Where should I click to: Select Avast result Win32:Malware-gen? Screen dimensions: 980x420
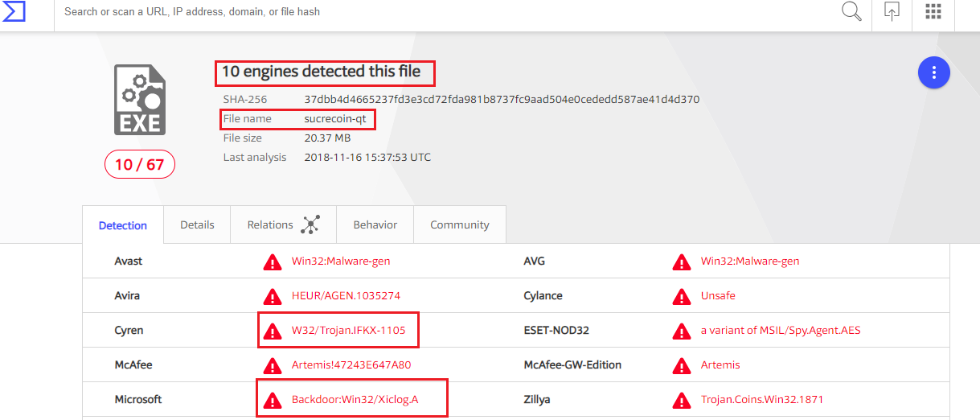coord(341,261)
